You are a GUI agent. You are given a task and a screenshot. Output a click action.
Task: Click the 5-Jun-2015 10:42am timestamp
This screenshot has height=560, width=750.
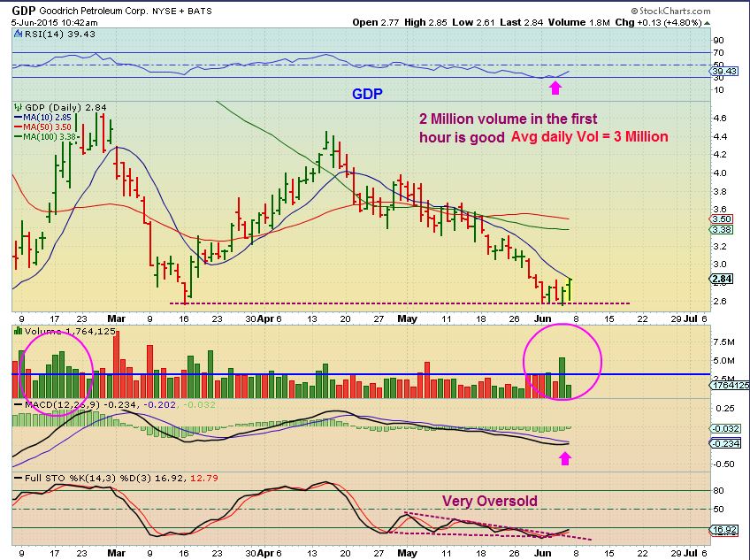(55, 22)
